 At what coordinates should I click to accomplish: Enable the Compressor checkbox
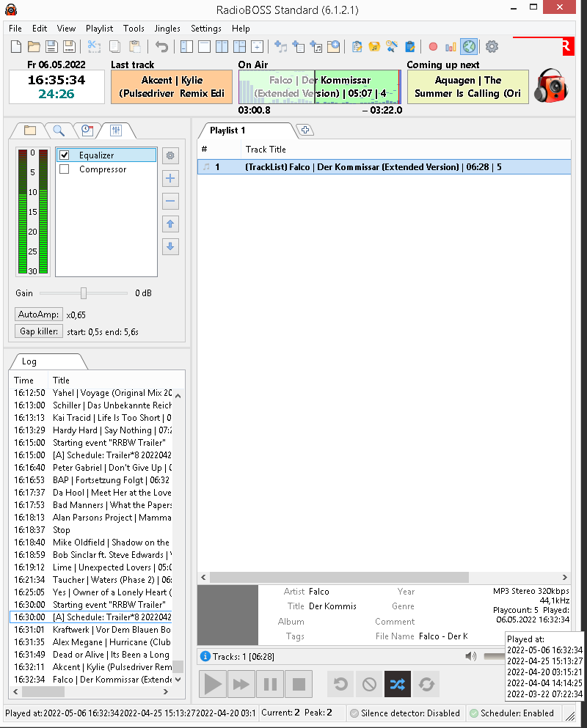click(x=65, y=169)
